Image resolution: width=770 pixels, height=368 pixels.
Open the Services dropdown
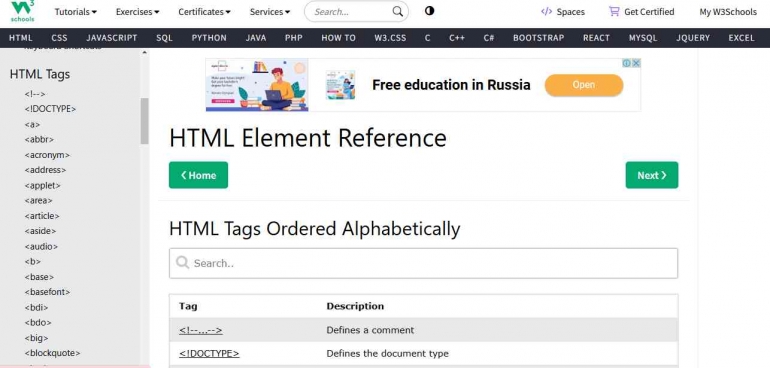(x=270, y=12)
